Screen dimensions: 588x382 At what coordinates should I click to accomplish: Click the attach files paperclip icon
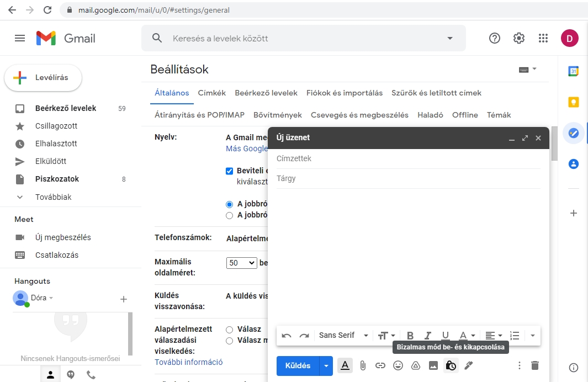pyautogui.click(x=363, y=365)
